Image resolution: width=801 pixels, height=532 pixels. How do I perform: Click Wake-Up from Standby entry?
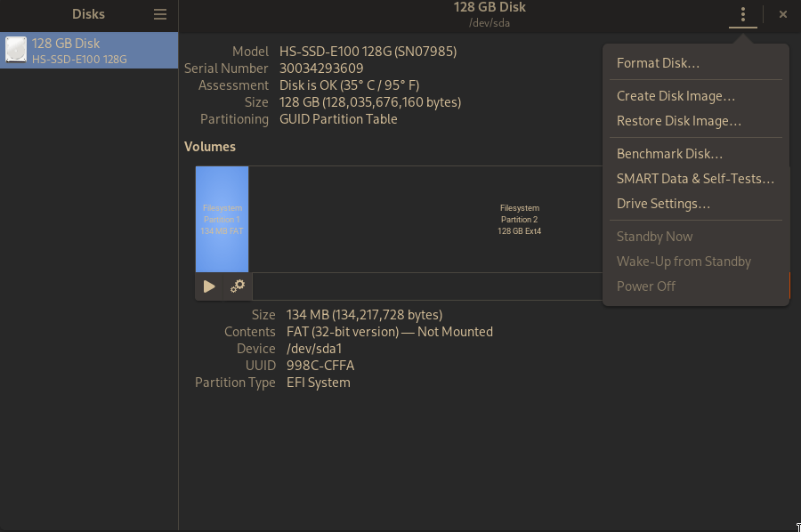684,261
